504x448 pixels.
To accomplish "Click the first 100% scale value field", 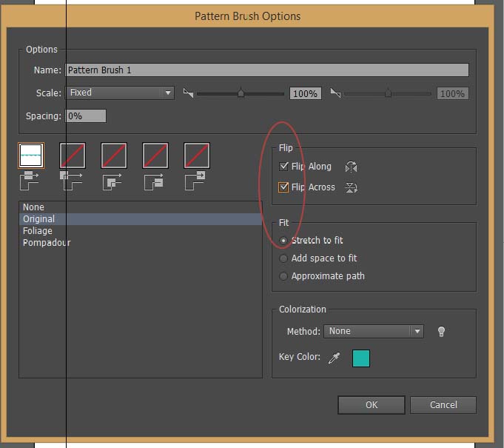I will coord(306,93).
